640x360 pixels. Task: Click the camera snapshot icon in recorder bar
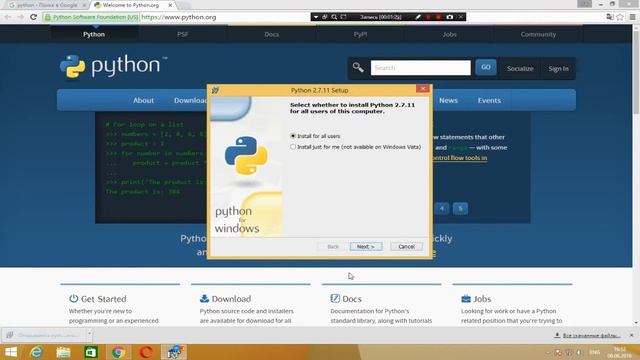click(x=449, y=17)
